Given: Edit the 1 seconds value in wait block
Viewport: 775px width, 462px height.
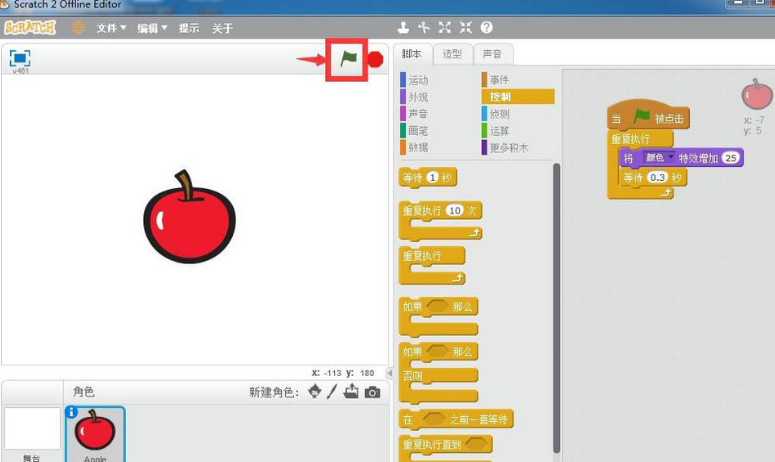Looking at the screenshot, I should [x=432, y=177].
